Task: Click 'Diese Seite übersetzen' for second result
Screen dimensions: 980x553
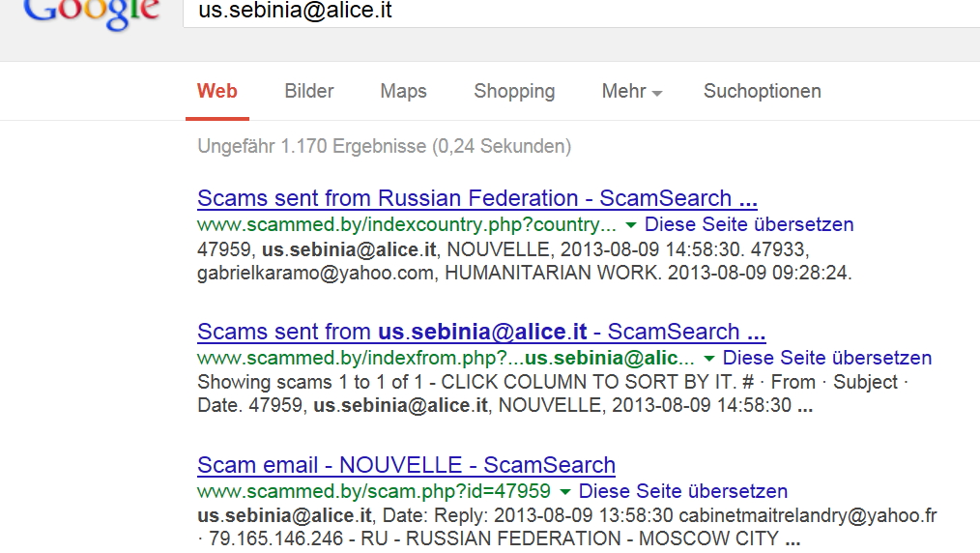Action: (827, 358)
